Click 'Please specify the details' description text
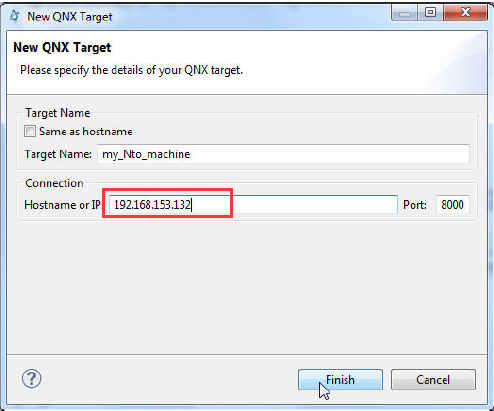 [x=131, y=70]
